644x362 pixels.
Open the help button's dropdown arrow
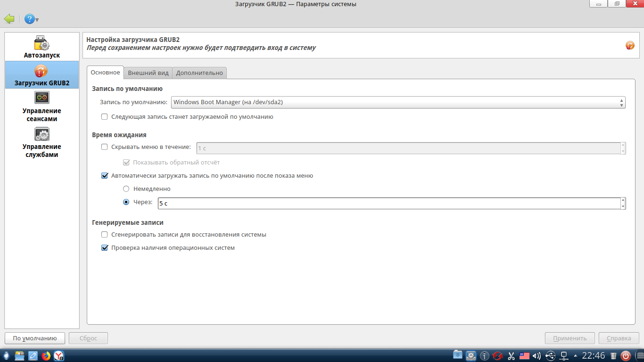point(37,20)
